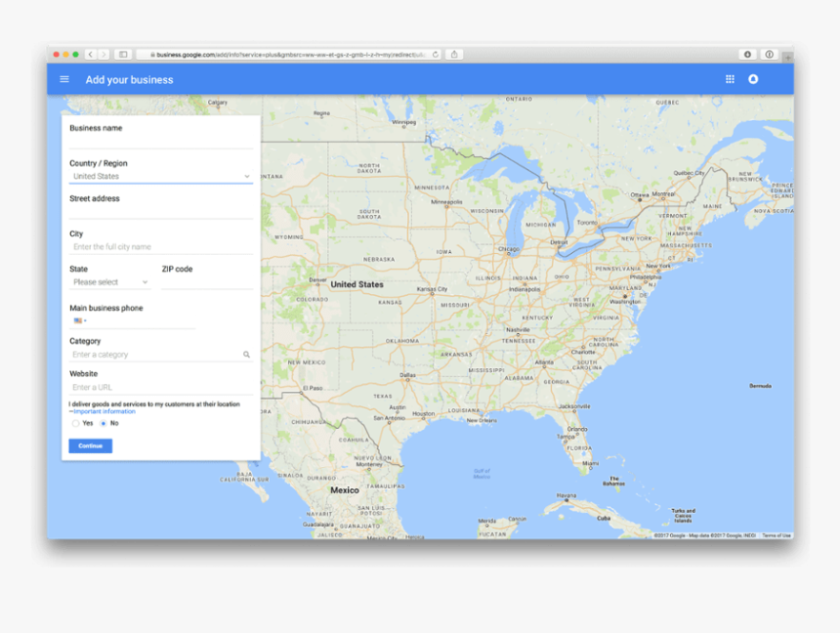This screenshot has width=840, height=633.
Task: Open the Important information link
Action: (105, 411)
